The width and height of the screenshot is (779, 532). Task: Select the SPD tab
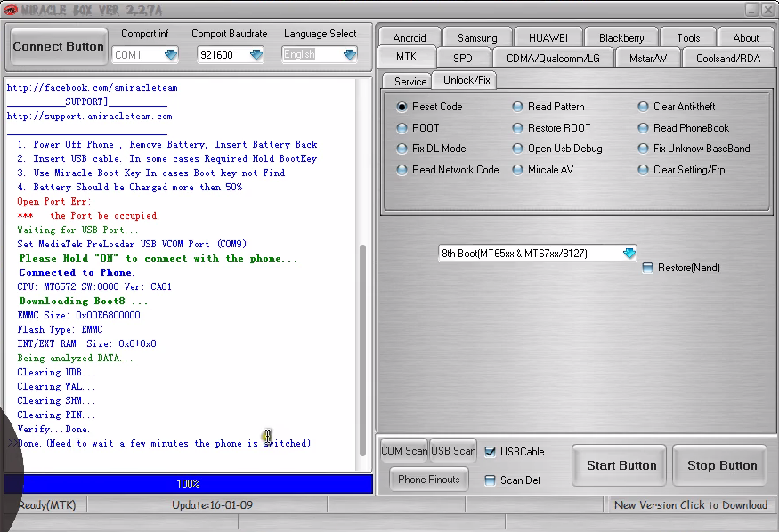point(463,58)
